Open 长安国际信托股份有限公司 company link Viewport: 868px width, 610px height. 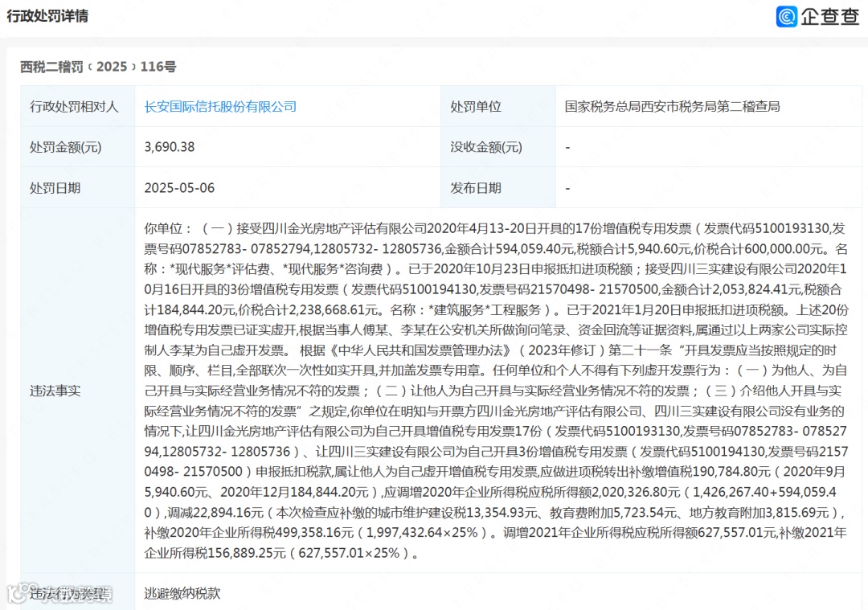[220, 106]
